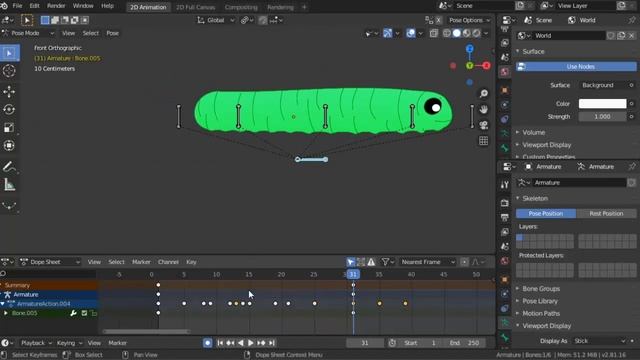This screenshot has height=360, width=640.
Task: Expand the Volume panel
Action: (x=533, y=132)
